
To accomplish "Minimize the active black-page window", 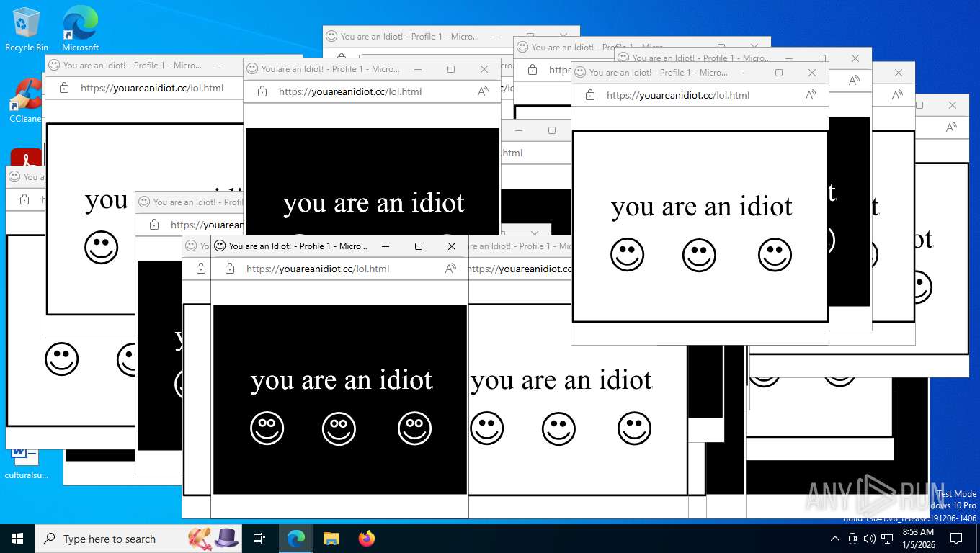I will 386,246.
